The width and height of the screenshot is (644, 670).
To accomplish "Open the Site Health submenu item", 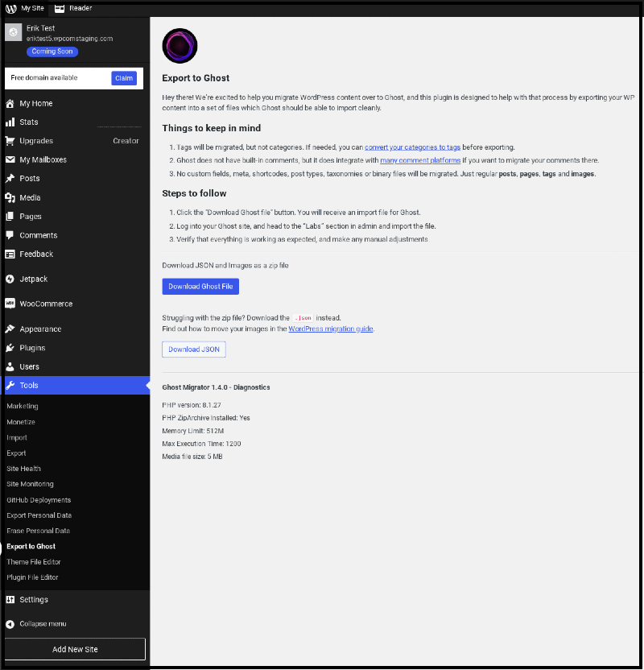I will (23, 469).
